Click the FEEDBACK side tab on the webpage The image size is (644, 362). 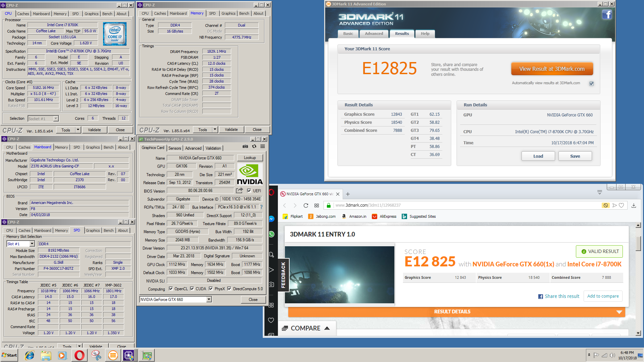point(283,275)
